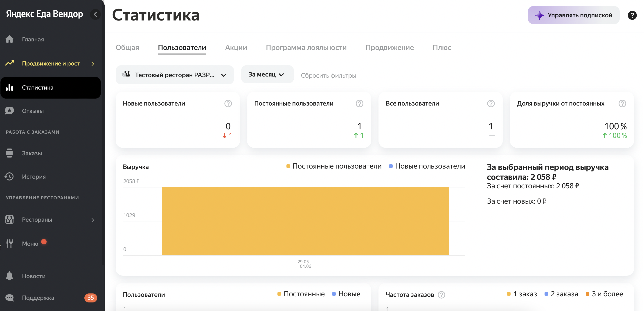Click the restaurant logo in the restaurant selector
The height and width of the screenshot is (311, 644).
point(126,74)
